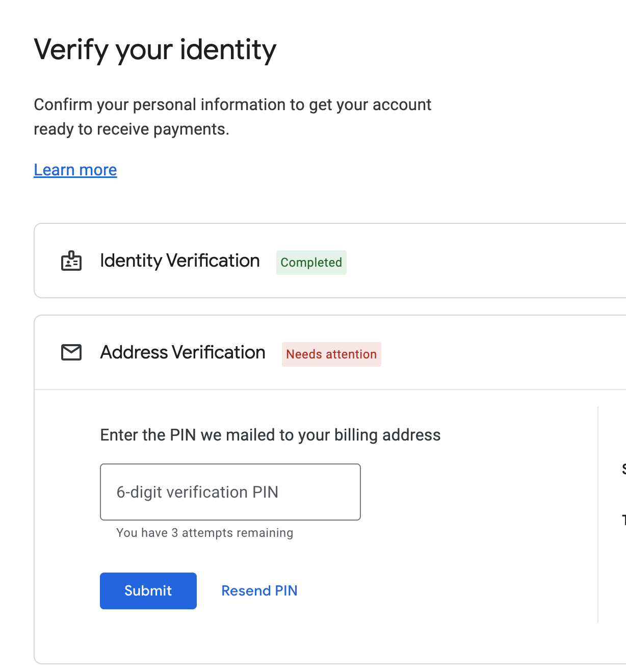Expand the Identity Verification section title
The height and width of the screenshot is (672, 626).
coord(180,261)
